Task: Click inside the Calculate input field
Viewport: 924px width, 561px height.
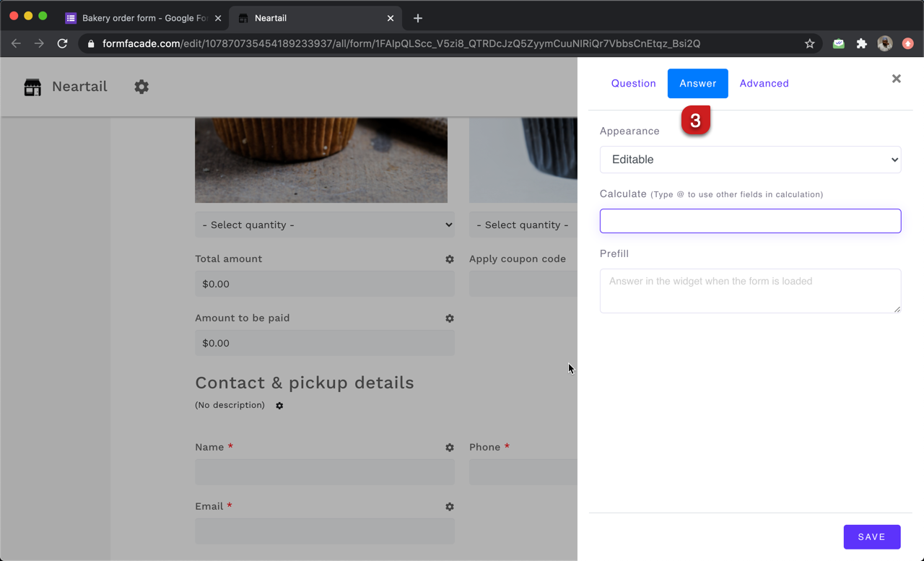Action: tap(750, 221)
